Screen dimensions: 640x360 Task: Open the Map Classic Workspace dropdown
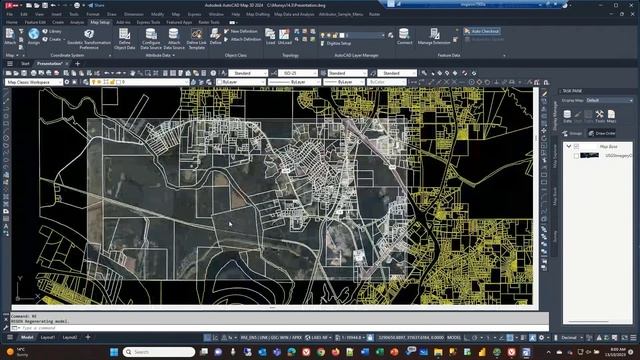33,82
